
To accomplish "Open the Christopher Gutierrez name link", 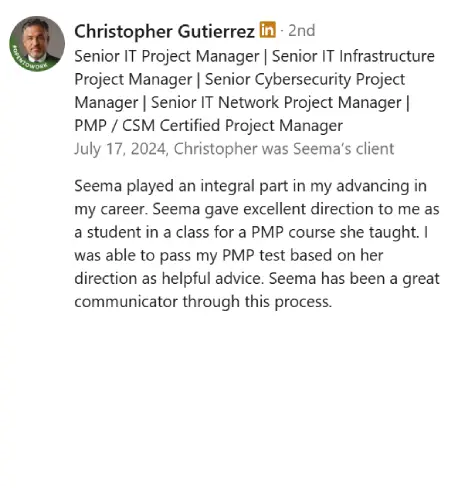I will coord(164,31).
